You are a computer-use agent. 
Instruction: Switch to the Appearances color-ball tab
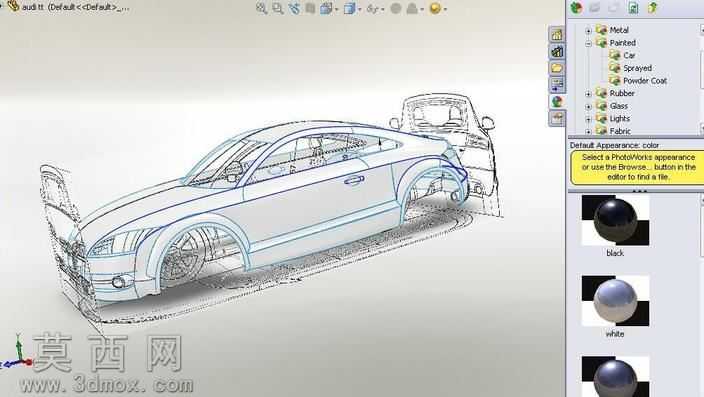coord(557,102)
